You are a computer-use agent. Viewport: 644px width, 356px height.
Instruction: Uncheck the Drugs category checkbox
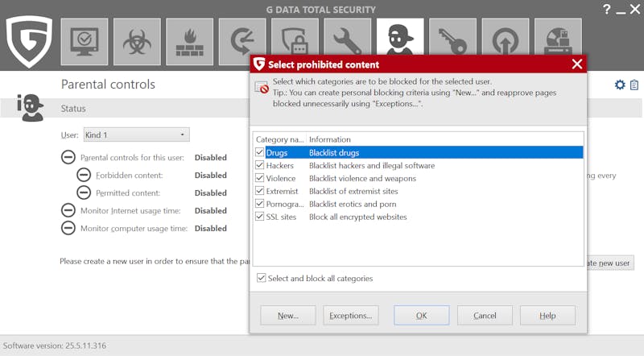pos(259,152)
